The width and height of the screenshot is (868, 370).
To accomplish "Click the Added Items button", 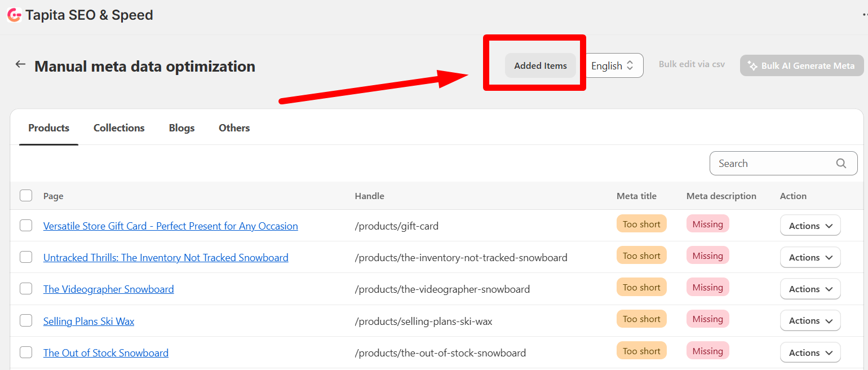I will (x=540, y=66).
